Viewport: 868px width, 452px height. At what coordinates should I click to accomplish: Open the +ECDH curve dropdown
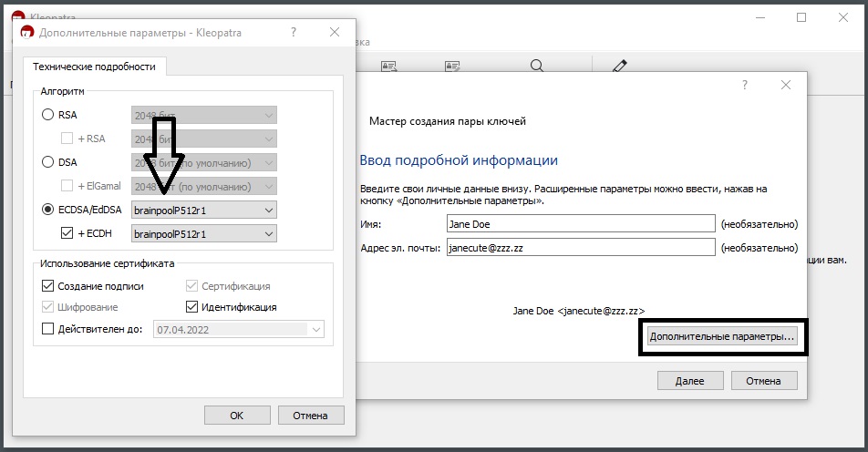click(203, 234)
